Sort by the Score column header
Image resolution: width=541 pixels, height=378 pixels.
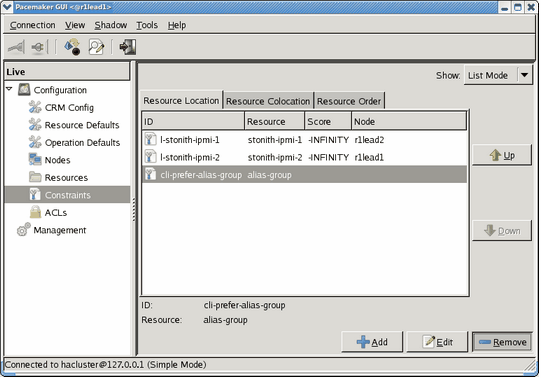pos(328,121)
